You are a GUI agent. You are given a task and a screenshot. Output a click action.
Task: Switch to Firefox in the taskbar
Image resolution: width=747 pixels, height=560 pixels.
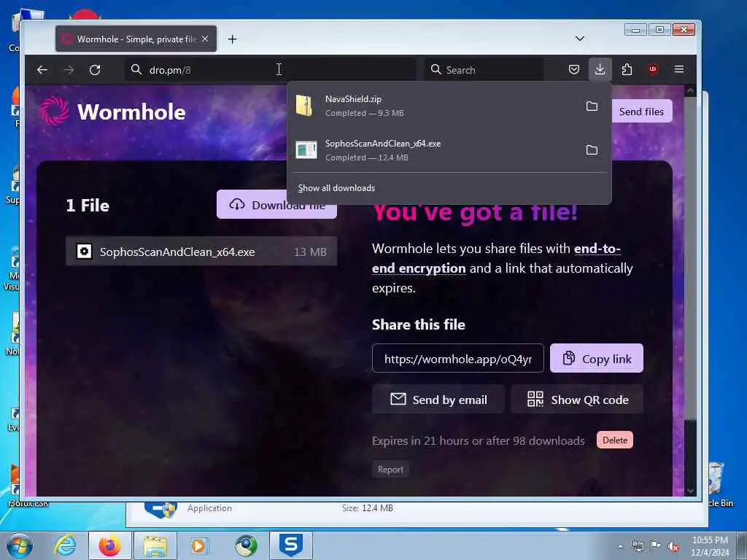[x=109, y=546]
